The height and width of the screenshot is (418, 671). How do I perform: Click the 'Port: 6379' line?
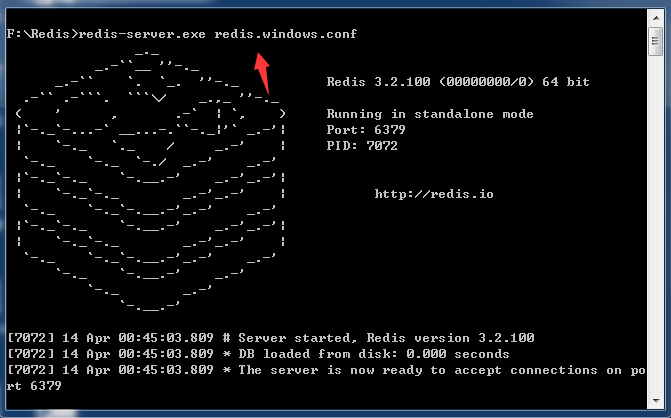pyautogui.click(x=366, y=130)
